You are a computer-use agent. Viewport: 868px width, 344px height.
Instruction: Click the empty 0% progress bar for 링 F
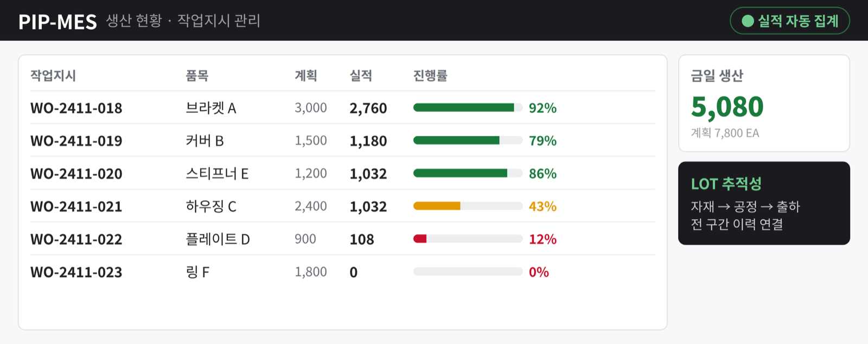pyautogui.click(x=468, y=272)
